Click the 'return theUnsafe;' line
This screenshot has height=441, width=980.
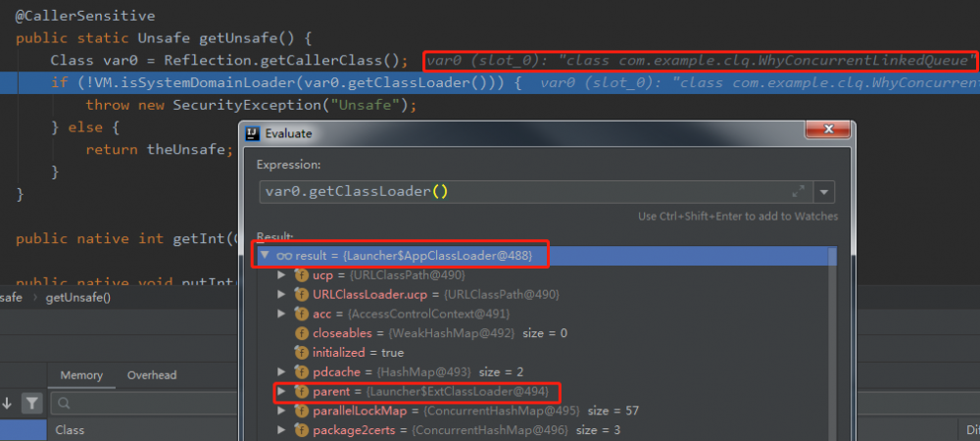[x=160, y=149]
